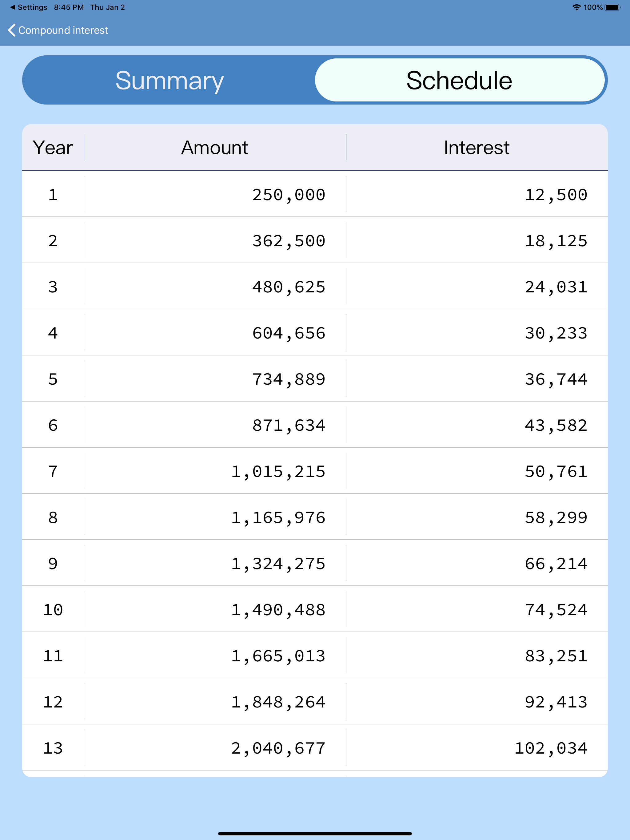Tap interest value 18,125
This screenshot has width=630, height=840.
pos(556,241)
